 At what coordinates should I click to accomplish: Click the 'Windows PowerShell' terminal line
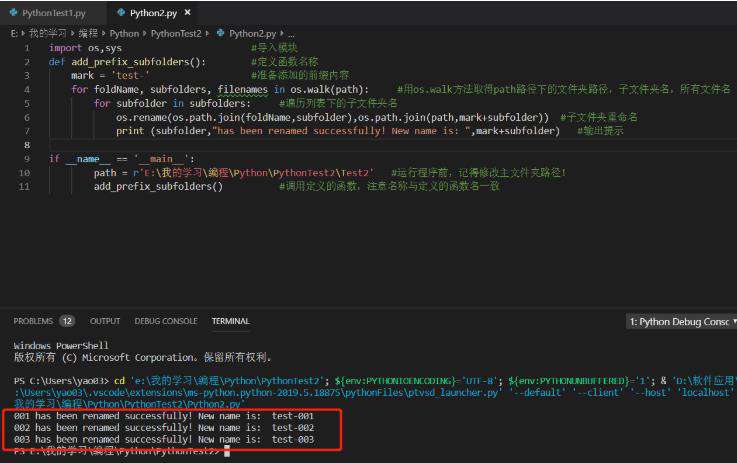pyautogui.click(x=61, y=345)
